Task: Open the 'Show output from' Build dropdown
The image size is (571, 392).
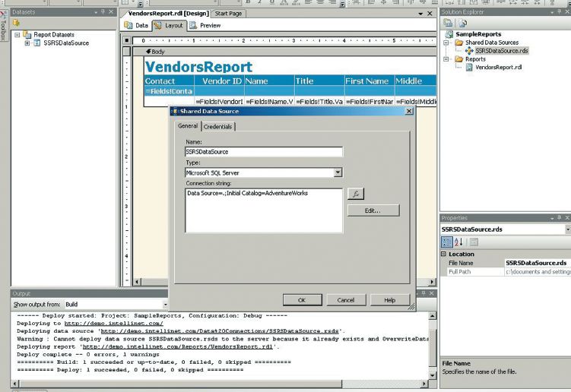Action: 119,304
